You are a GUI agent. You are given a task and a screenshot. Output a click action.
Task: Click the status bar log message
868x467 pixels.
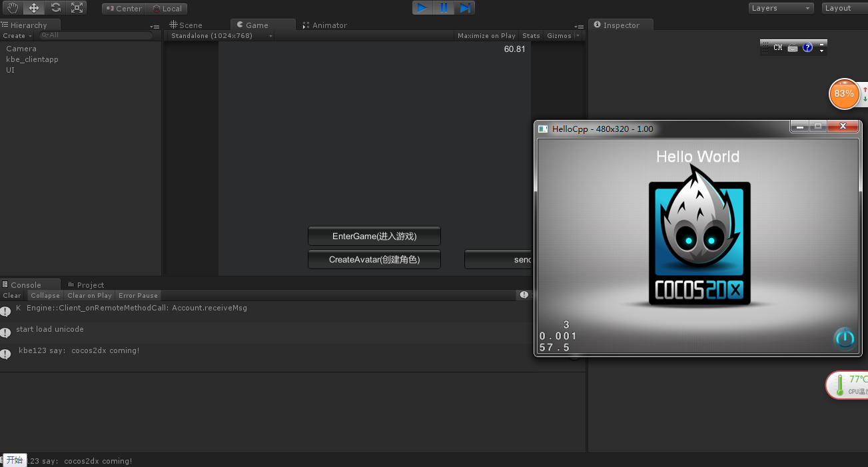tap(80, 460)
